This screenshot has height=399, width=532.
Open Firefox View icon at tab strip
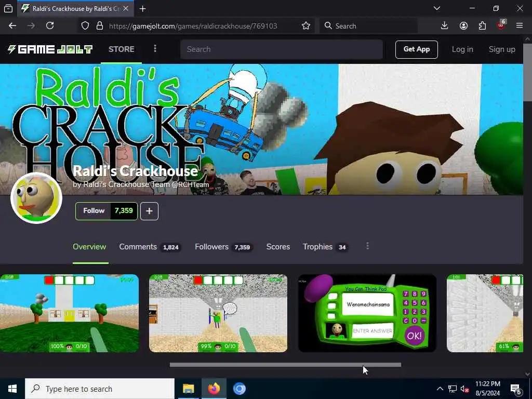(x=8, y=8)
